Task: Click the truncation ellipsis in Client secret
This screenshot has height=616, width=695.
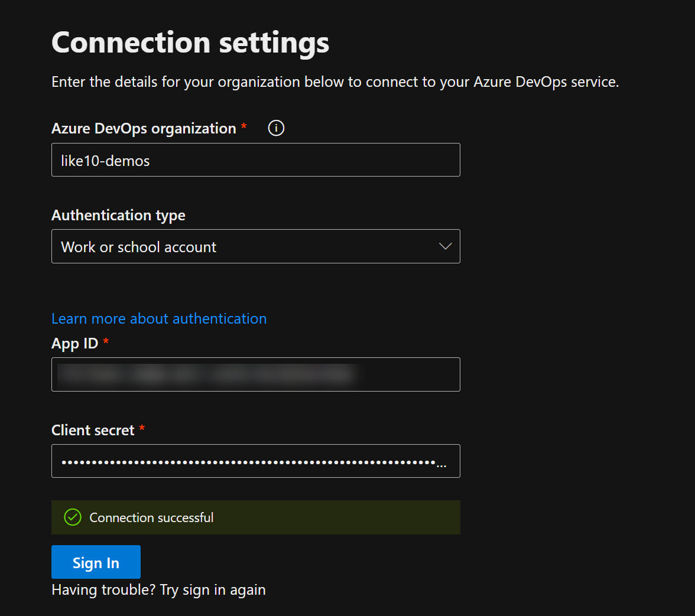Action: pyautogui.click(x=441, y=464)
